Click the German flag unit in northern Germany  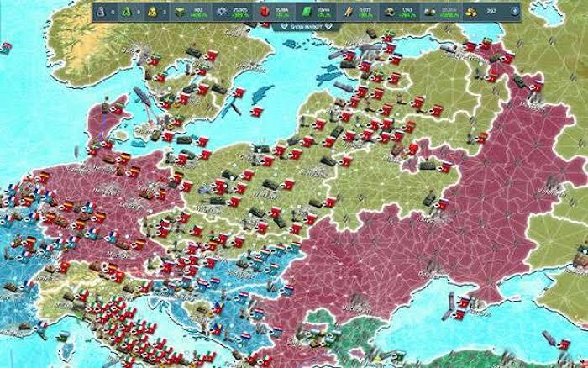(x=126, y=158)
